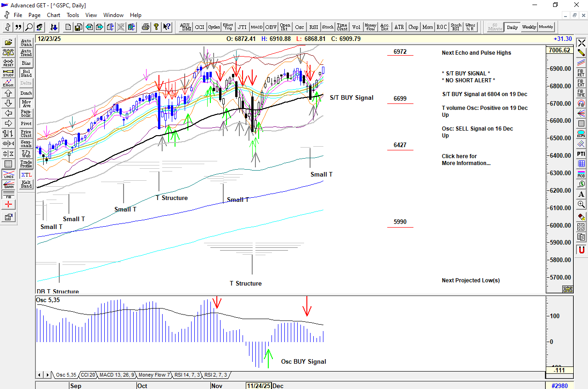588x389 pixels.
Task: Open the Elliott wave tool in left sidebar
Action: pyautogui.click(x=8, y=83)
